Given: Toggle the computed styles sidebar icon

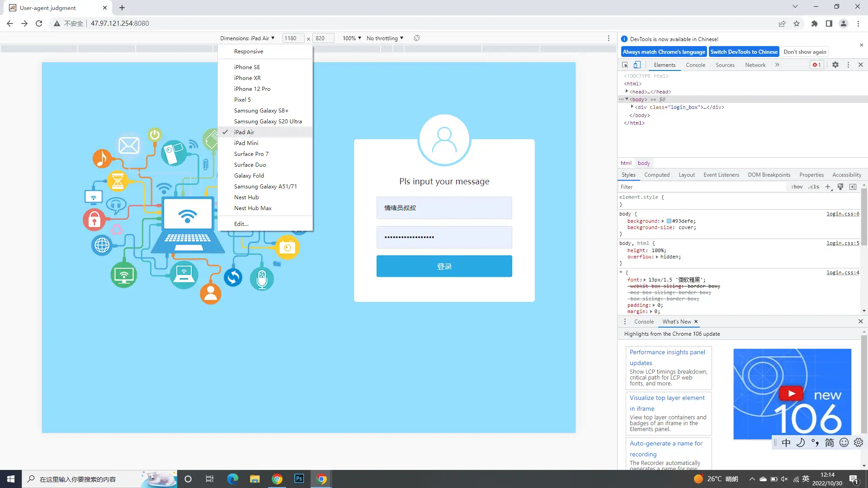Looking at the screenshot, I should tap(853, 187).
